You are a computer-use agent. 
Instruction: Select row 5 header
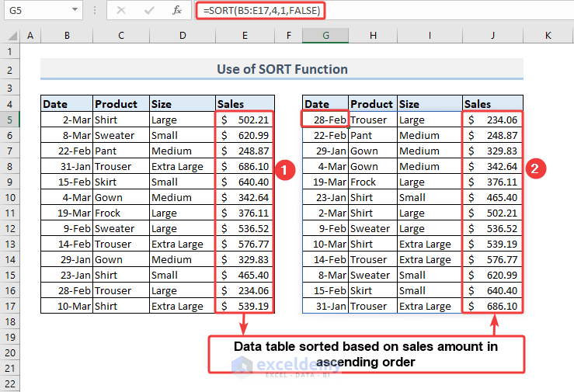point(10,120)
